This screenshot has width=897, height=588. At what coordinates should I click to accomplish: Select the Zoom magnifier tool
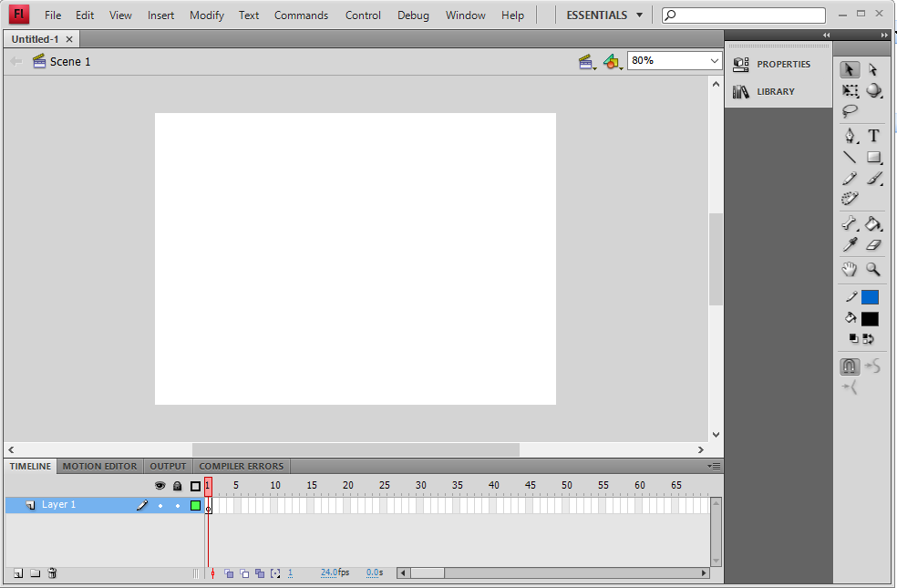[x=873, y=269]
